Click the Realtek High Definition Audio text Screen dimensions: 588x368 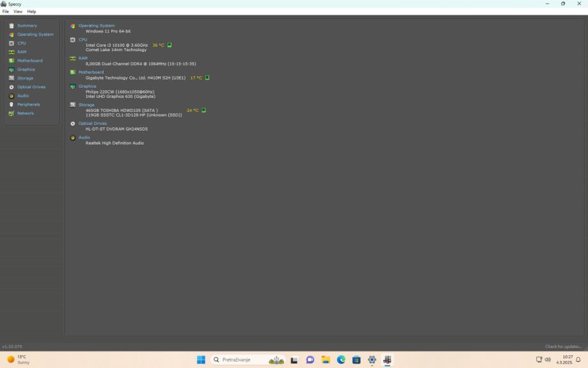tap(115, 143)
